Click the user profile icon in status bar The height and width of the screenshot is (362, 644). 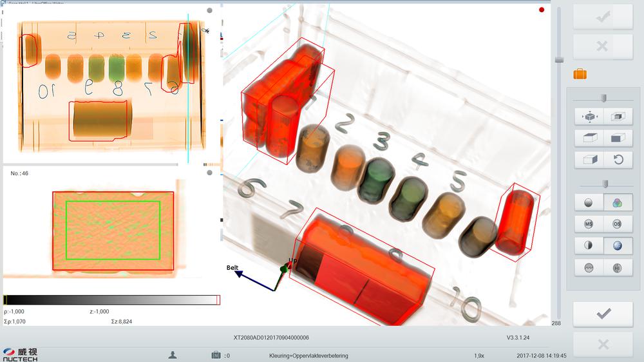(x=173, y=355)
